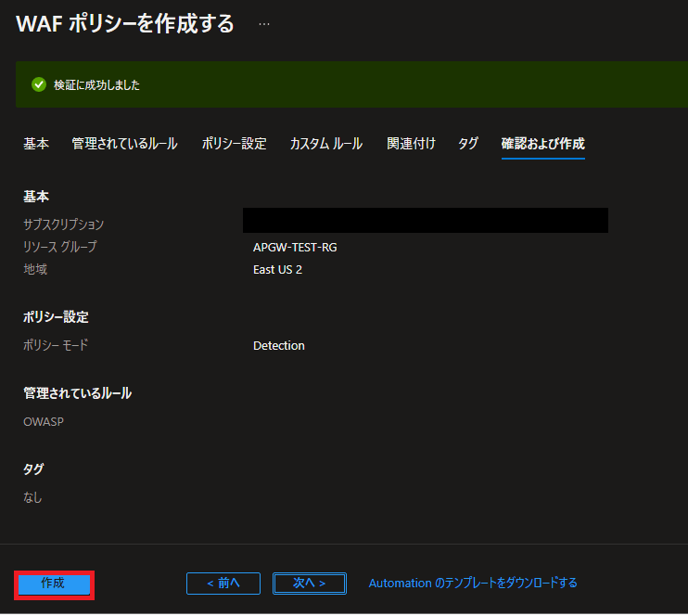Click the ポリシー設定 section heading

(56, 317)
